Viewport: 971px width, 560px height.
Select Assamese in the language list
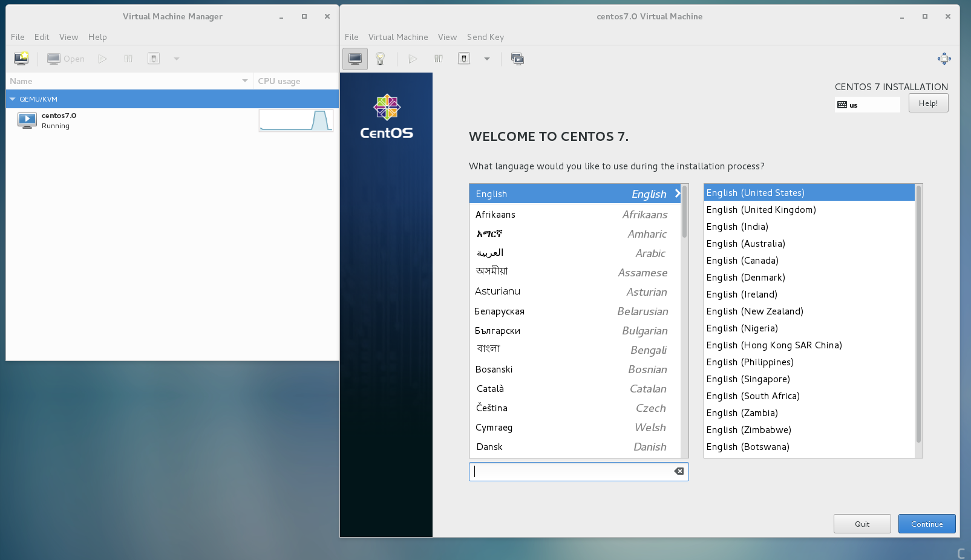click(575, 272)
